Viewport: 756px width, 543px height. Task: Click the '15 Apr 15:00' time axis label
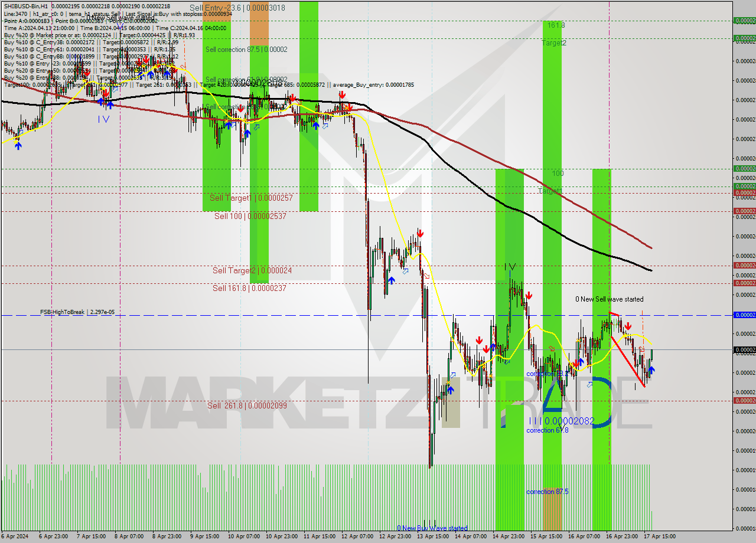[x=546, y=537]
